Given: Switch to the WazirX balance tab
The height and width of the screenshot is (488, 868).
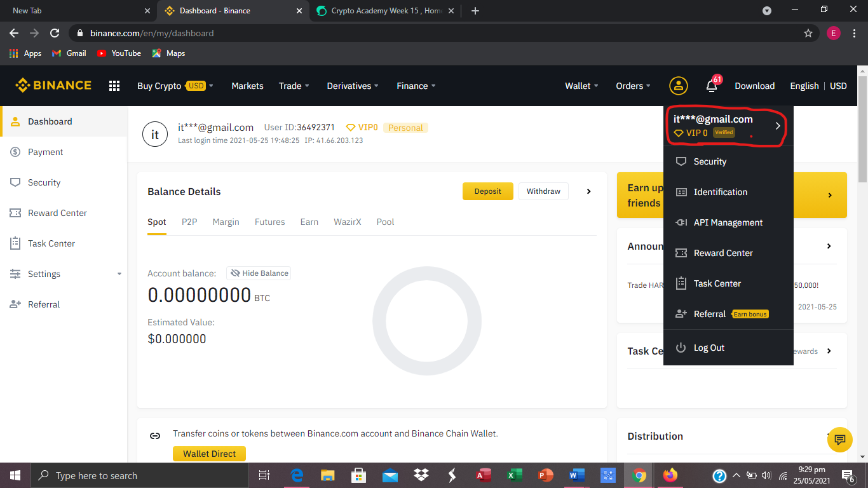Looking at the screenshot, I should point(348,222).
